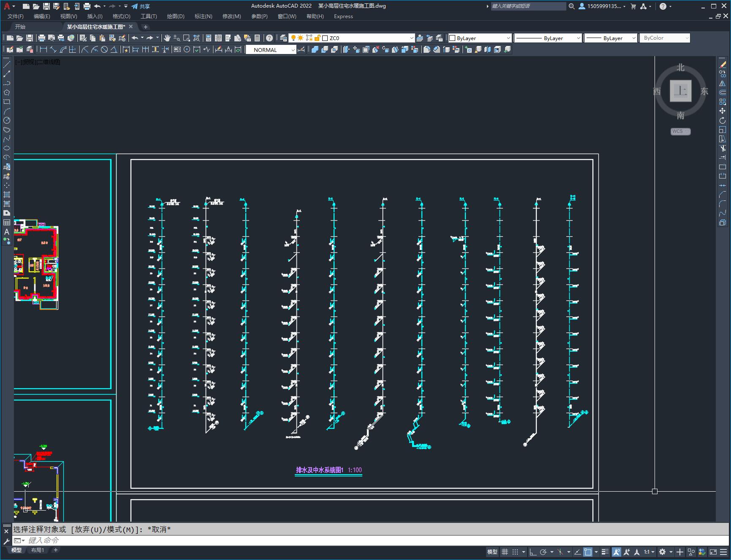Toggle Snap mode dots in status bar

tap(515, 552)
